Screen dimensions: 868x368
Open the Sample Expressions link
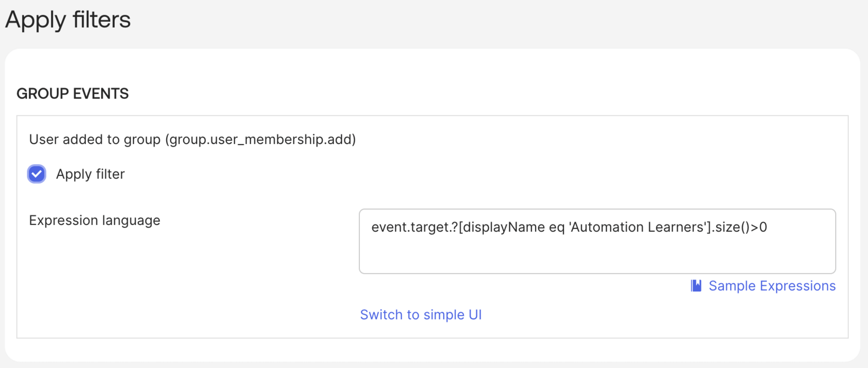click(x=772, y=286)
